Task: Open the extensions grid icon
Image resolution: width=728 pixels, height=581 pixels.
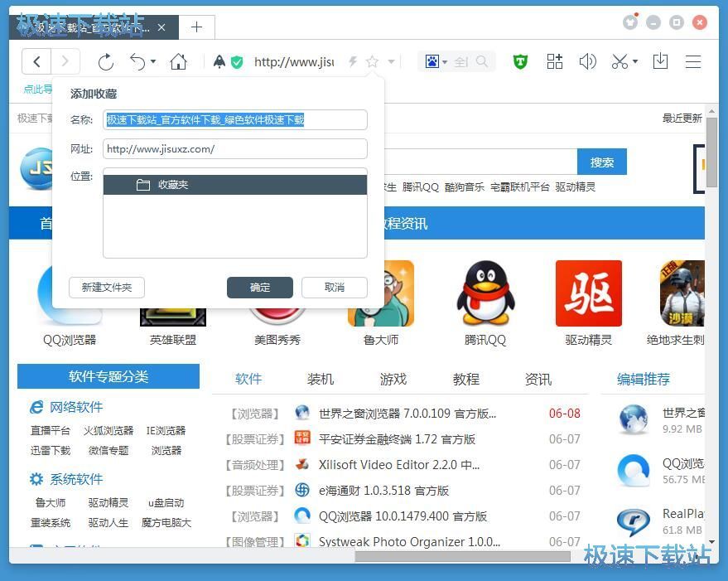Action: (x=554, y=61)
